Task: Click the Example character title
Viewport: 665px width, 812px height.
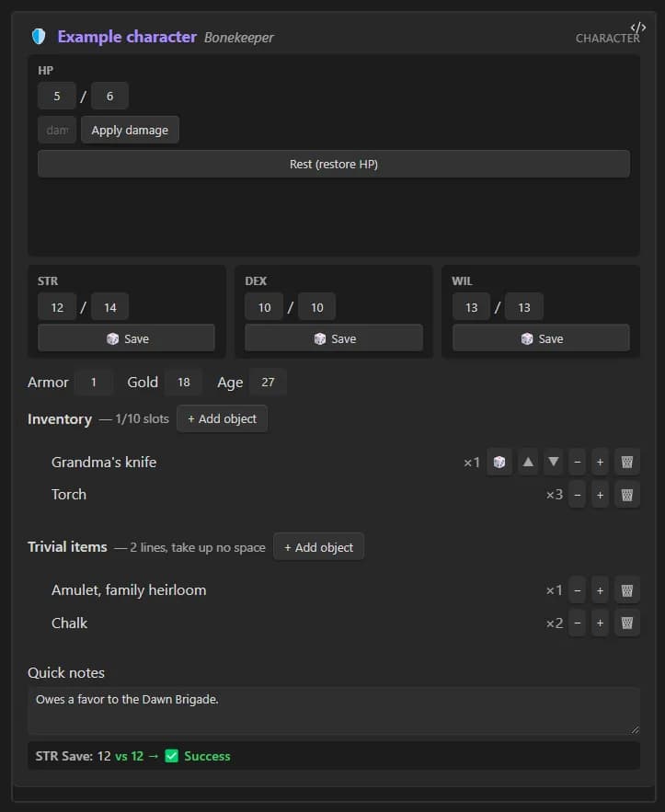Action: pyautogui.click(x=127, y=37)
